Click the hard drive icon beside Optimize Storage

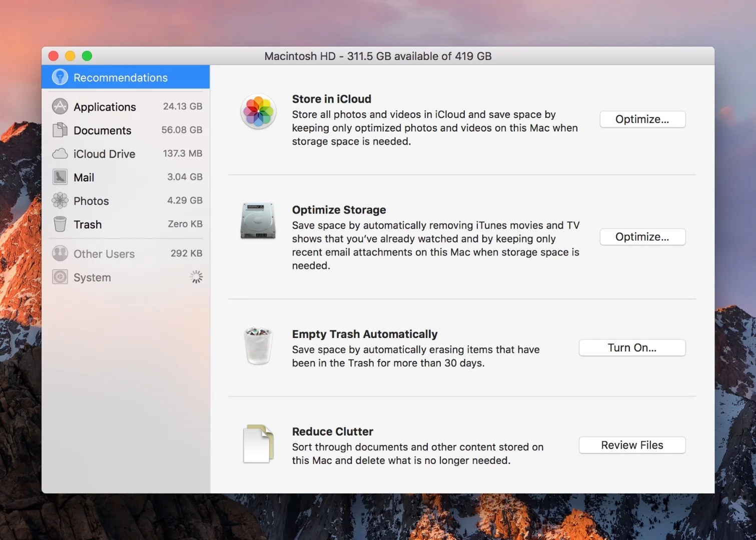click(258, 221)
